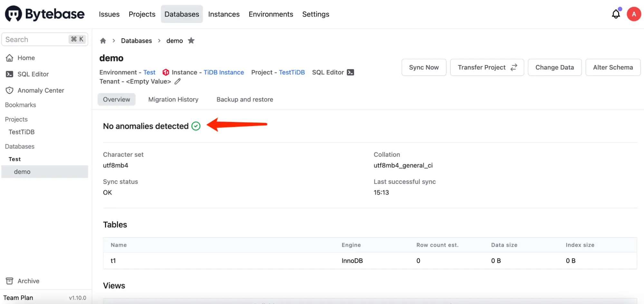Go to Instances in the top navigation
The height and width of the screenshot is (304, 644).
coord(224,14)
